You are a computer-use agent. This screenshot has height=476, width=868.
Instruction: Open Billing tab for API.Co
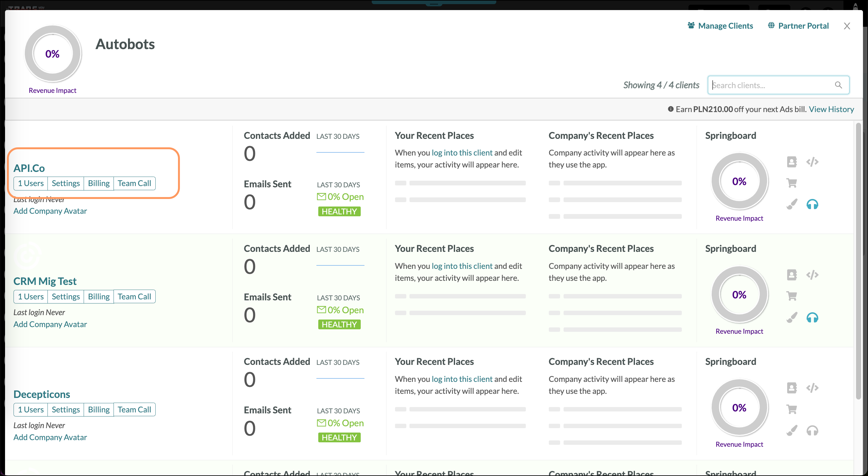click(x=99, y=183)
